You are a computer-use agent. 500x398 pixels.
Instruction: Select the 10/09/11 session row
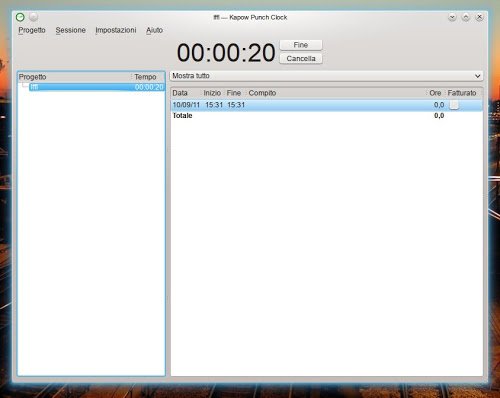(326, 105)
